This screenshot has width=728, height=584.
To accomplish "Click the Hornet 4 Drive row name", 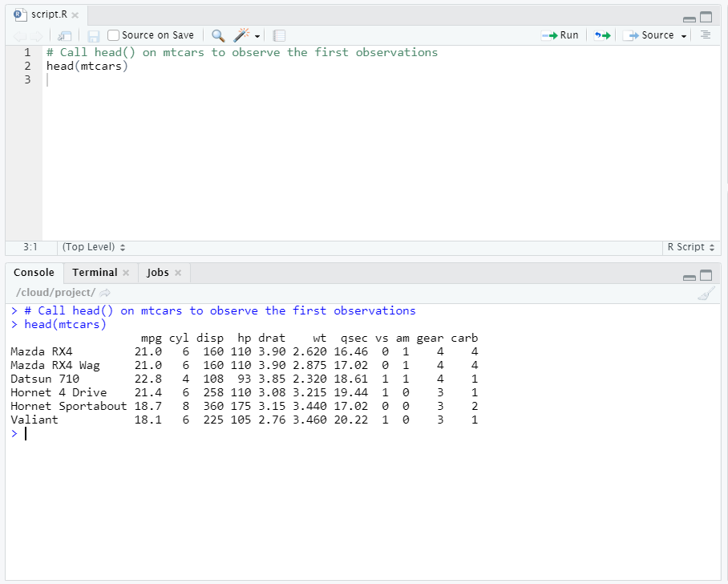I will (x=59, y=392).
